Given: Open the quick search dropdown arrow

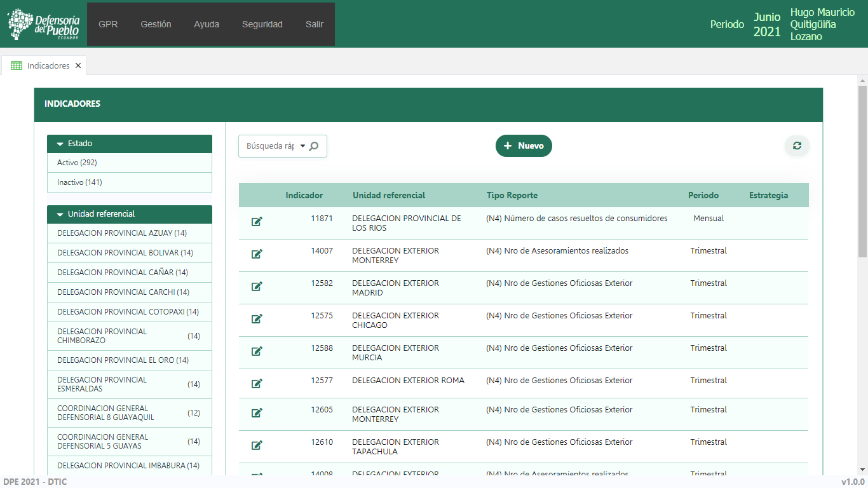Looking at the screenshot, I should (302, 146).
